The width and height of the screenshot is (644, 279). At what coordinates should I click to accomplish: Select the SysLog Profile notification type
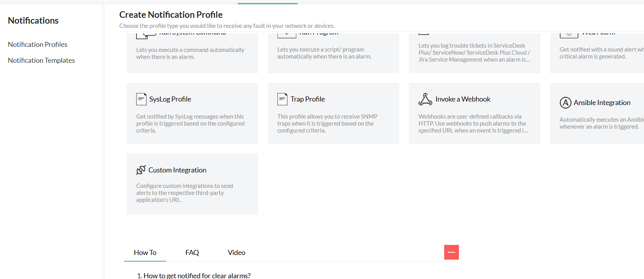192,113
